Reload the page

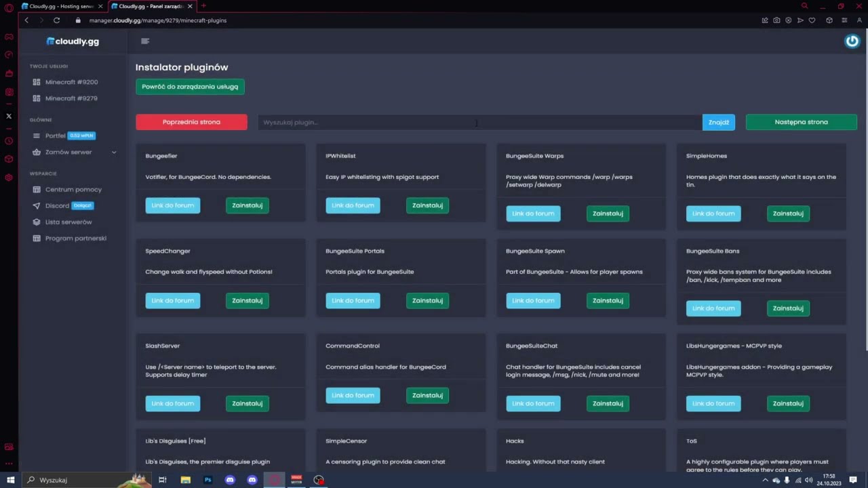(56, 20)
